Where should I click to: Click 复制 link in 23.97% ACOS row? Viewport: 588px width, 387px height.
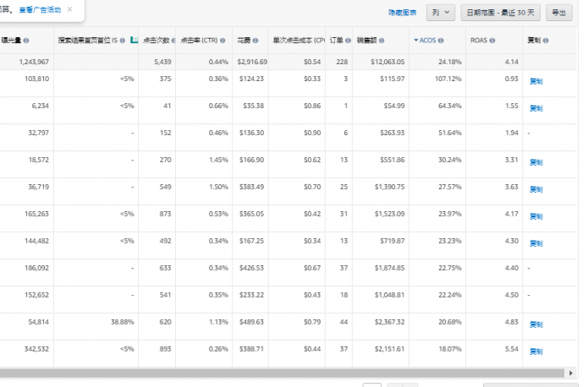pos(536,216)
